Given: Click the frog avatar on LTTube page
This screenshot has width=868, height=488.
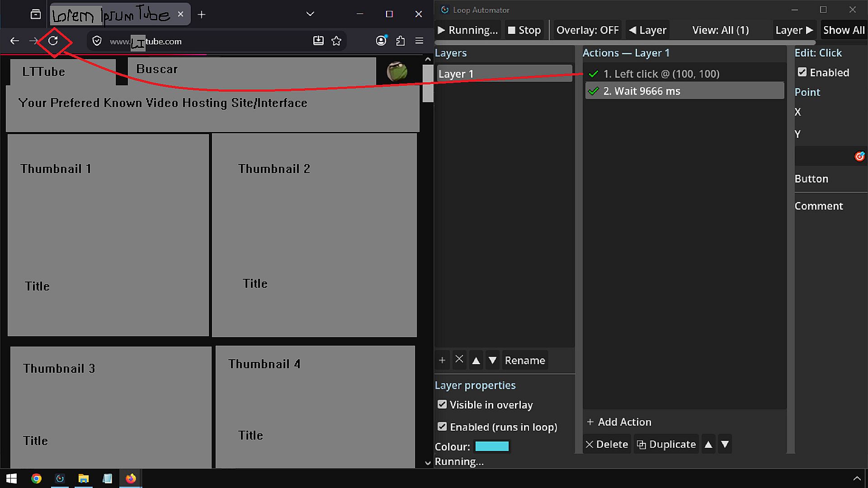Looking at the screenshot, I should tap(397, 71).
